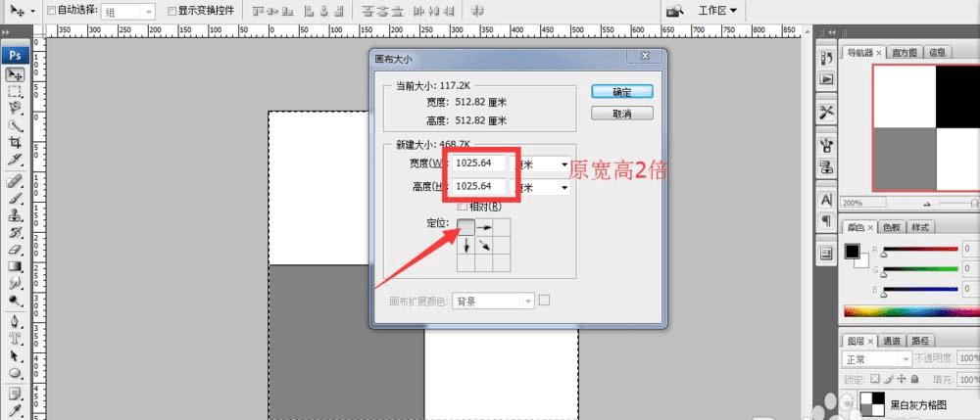Screen dimensions: 980x420
Task: Pick a color from the spectrum ramp
Action: click(x=911, y=311)
